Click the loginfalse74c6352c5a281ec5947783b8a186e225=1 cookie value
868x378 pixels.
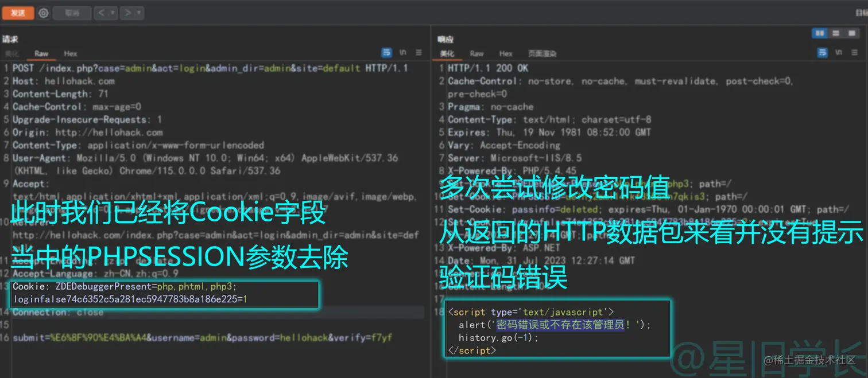[x=130, y=299]
